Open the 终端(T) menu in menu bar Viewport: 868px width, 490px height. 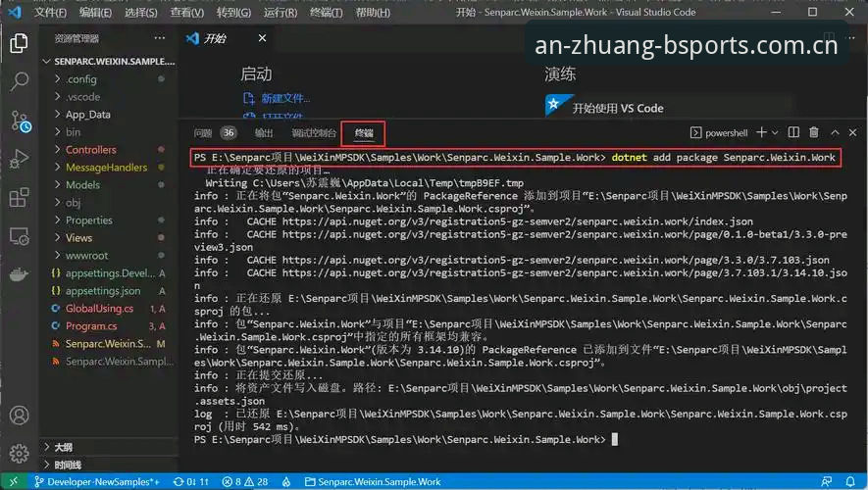click(326, 12)
